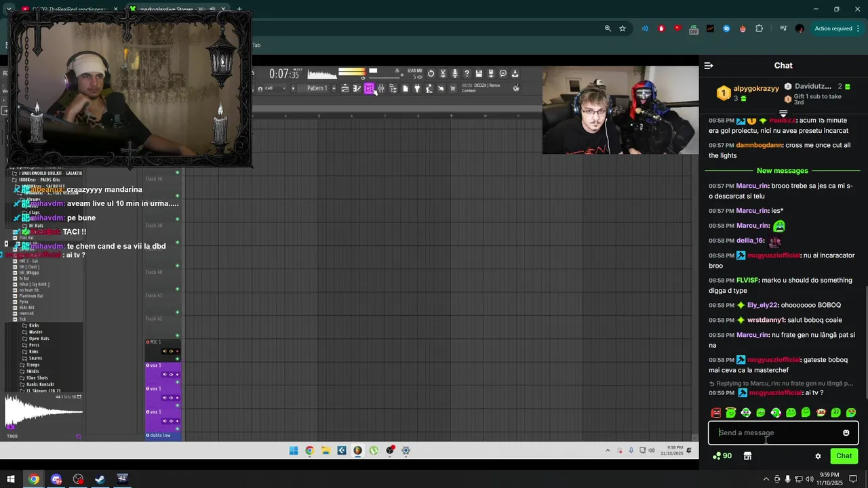The height and width of the screenshot is (488, 868).
Task: Open the emote picker smiley icon
Action: pos(846,432)
